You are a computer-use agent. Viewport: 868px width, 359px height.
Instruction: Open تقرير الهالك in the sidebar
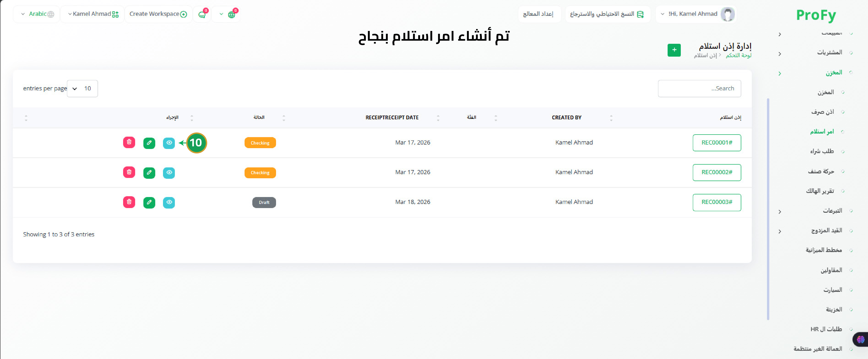820,191
